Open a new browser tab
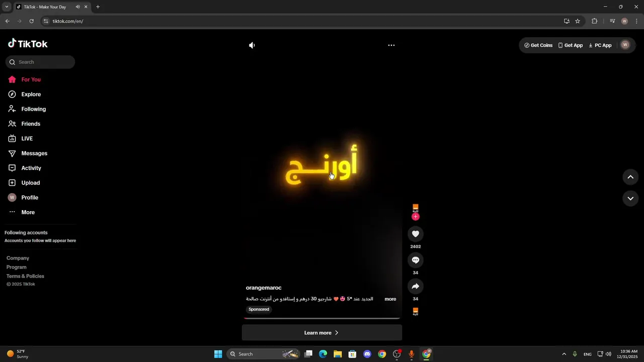Viewport: 644px width, 362px height. 98,7
